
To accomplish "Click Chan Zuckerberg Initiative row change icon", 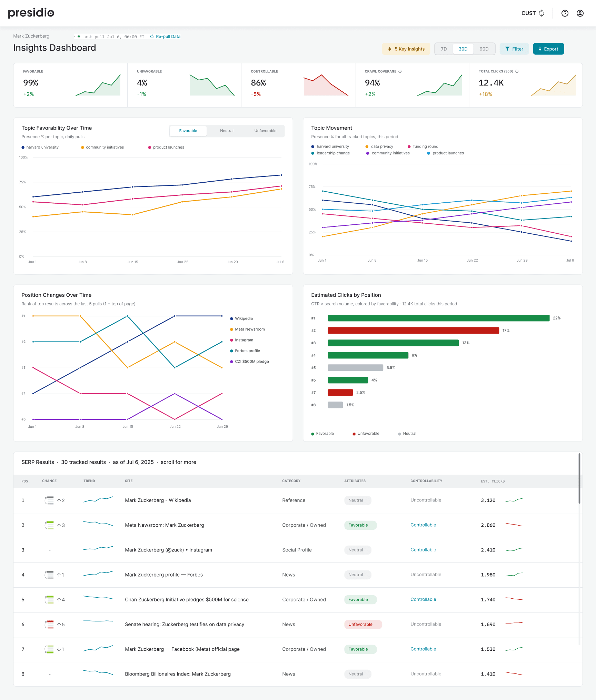I will [x=49, y=600].
